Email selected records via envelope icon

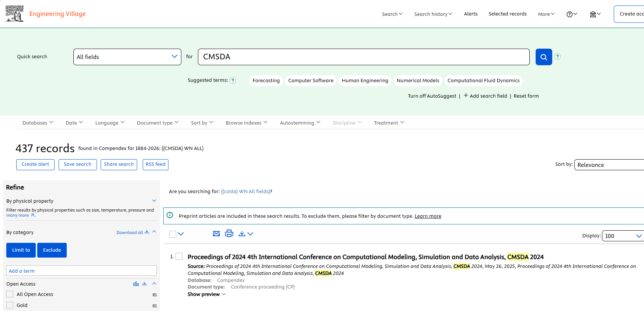[216, 234]
